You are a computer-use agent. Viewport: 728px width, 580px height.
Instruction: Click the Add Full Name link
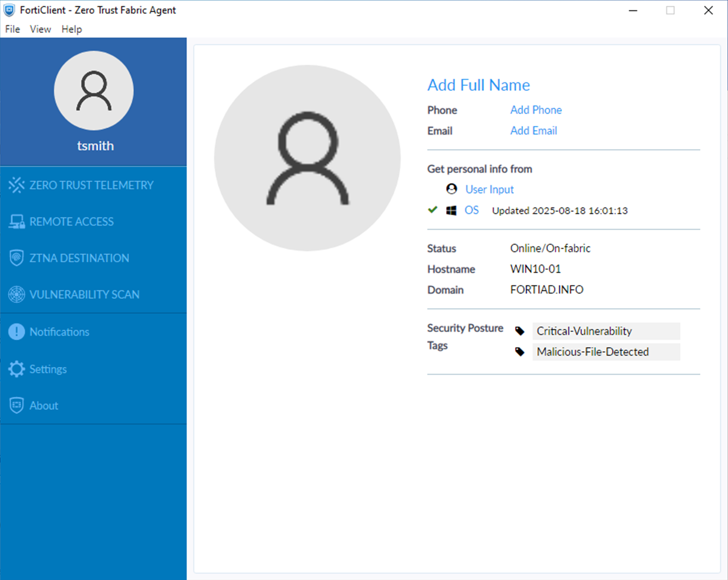(x=478, y=85)
